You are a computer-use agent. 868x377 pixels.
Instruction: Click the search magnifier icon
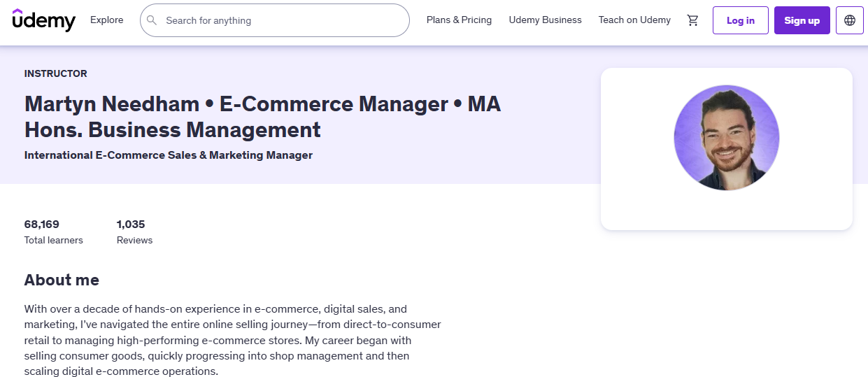click(x=152, y=20)
